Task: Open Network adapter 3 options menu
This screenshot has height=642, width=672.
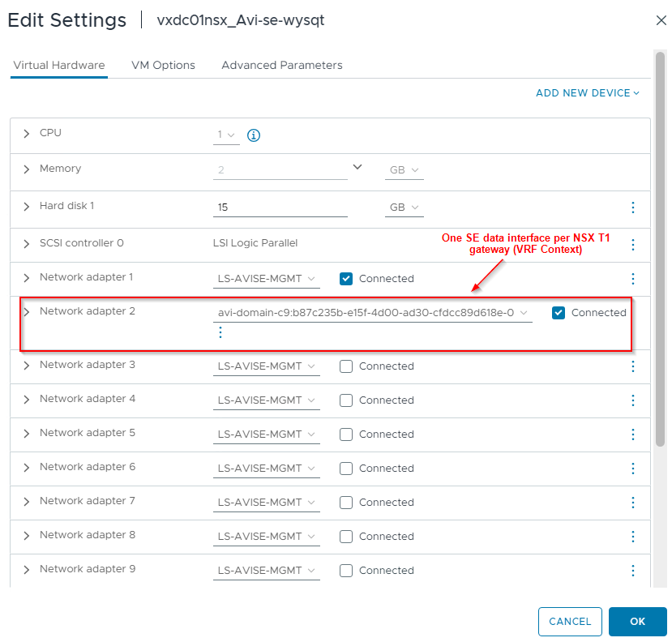Action: pyautogui.click(x=633, y=366)
